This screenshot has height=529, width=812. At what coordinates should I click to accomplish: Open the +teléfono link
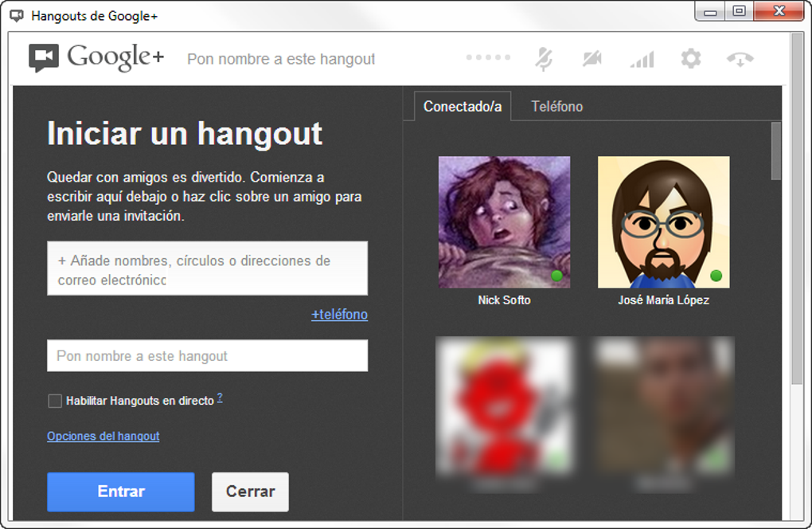pos(339,315)
